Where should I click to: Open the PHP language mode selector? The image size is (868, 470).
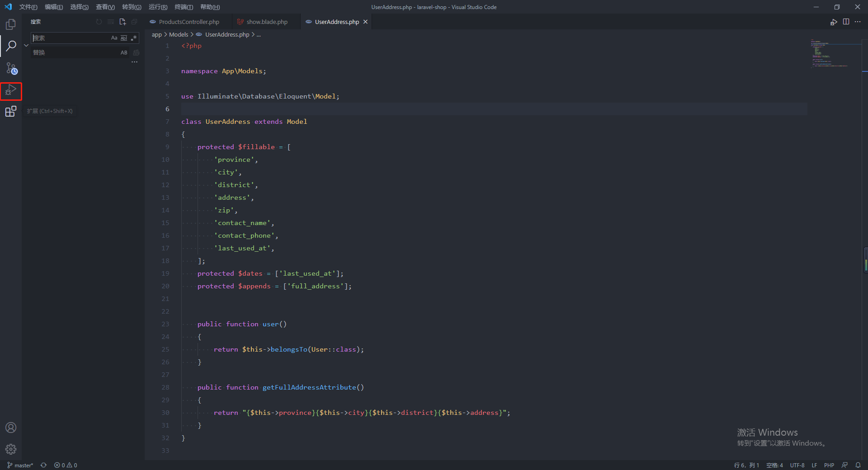pos(829,465)
